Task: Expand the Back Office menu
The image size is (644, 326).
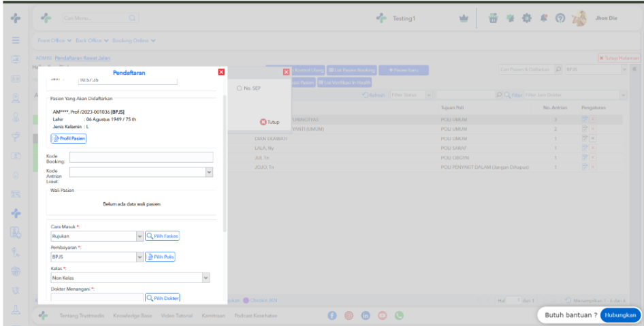Action: (92, 41)
